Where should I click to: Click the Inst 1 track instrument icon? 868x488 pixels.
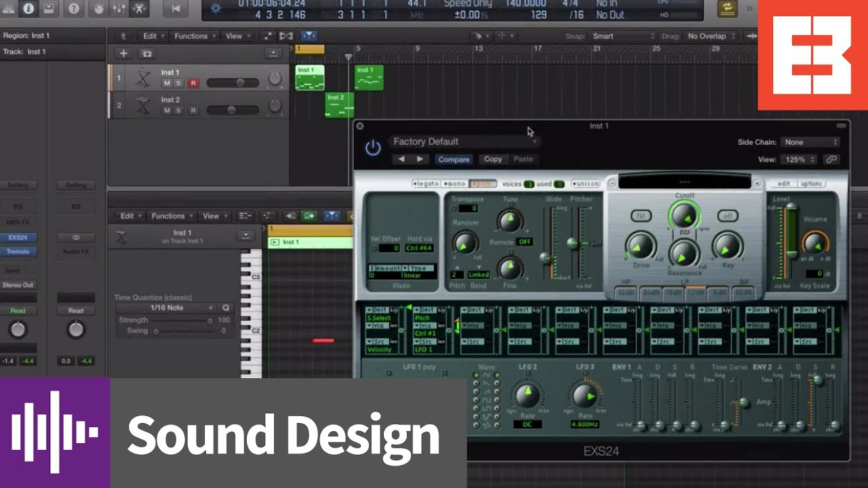pyautogui.click(x=142, y=78)
